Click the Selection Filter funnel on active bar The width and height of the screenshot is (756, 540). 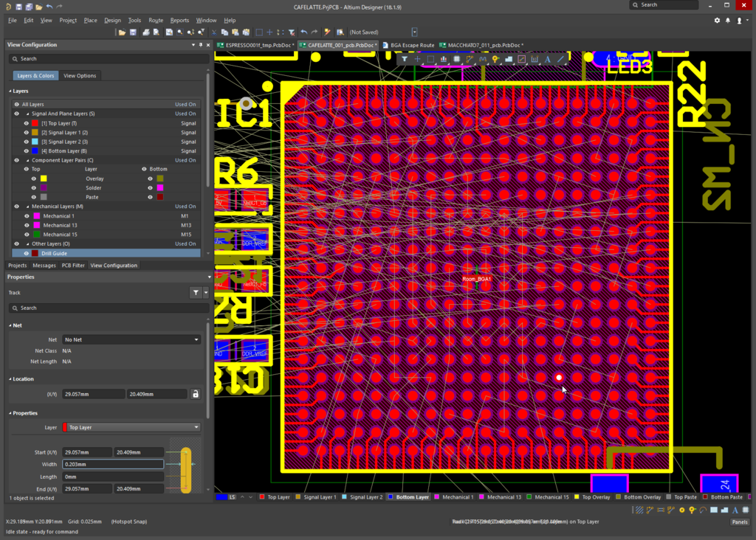405,59
